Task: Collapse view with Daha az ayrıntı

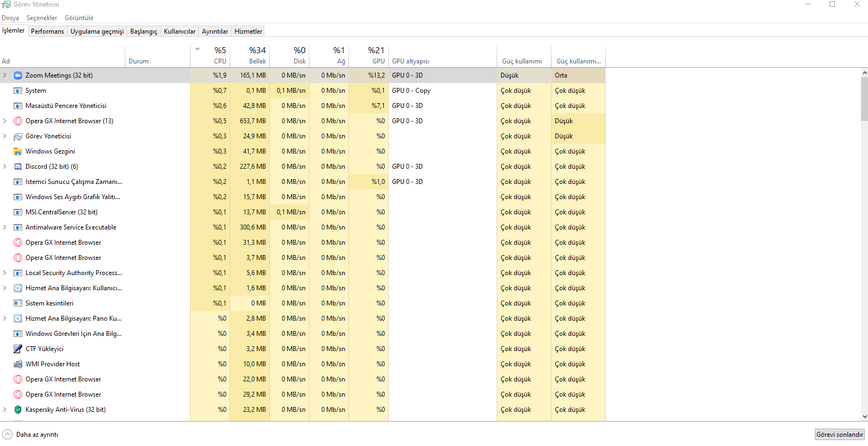Action: (30, 435)
